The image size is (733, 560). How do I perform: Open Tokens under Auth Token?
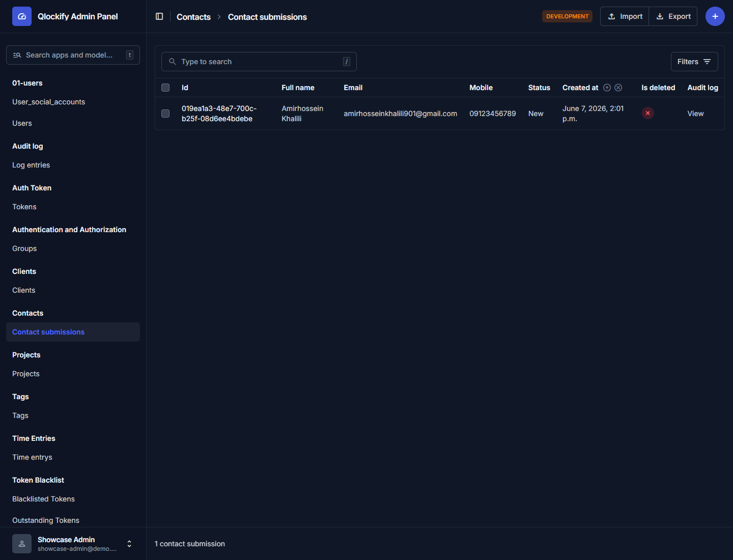(x=24, y=207)
